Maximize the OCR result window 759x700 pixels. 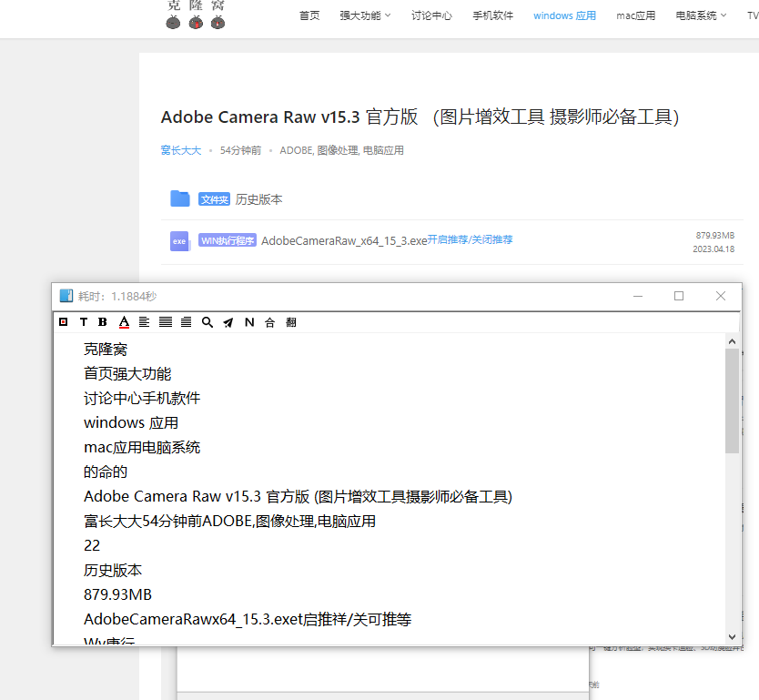pos(679,296)
